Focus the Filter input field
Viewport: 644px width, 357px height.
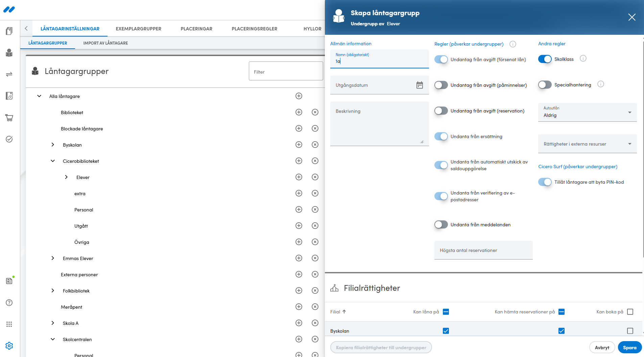[x=286, y=71]
